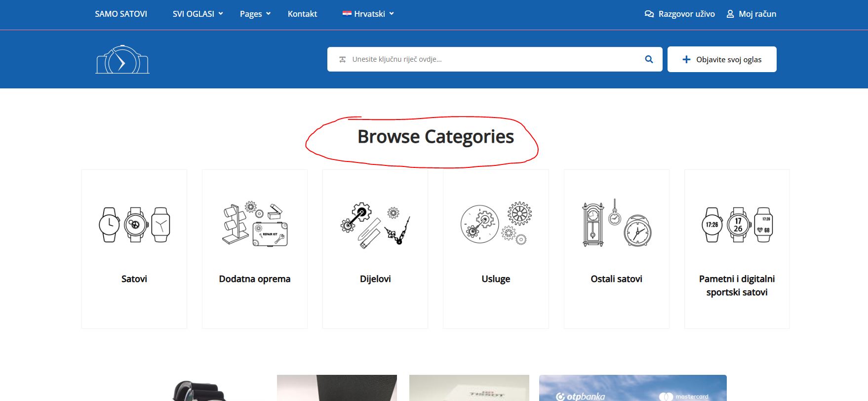The width and height of the screenshot is (868, 401).
Task: Click the Objavite svoj oglas button
Action: pyautogui.click(x=722, y=59)
